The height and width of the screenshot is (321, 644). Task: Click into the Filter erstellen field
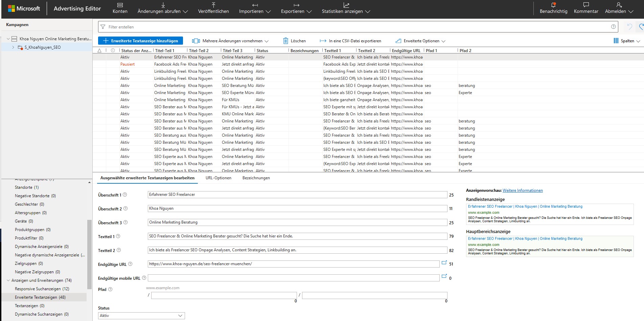[x=358, y=27]
